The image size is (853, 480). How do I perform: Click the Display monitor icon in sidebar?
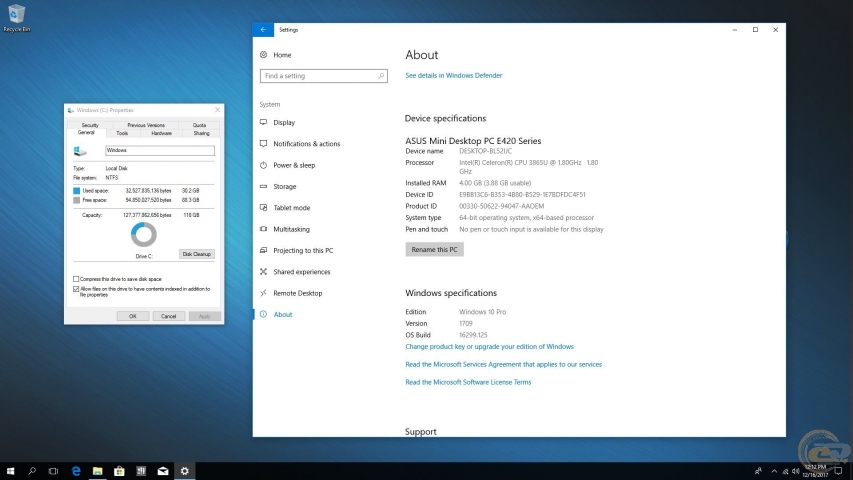click(x=264, y=122)
